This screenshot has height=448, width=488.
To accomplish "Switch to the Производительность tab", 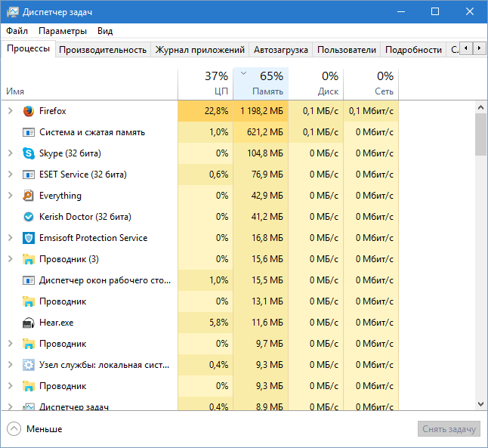I will [x=102, y=50].
